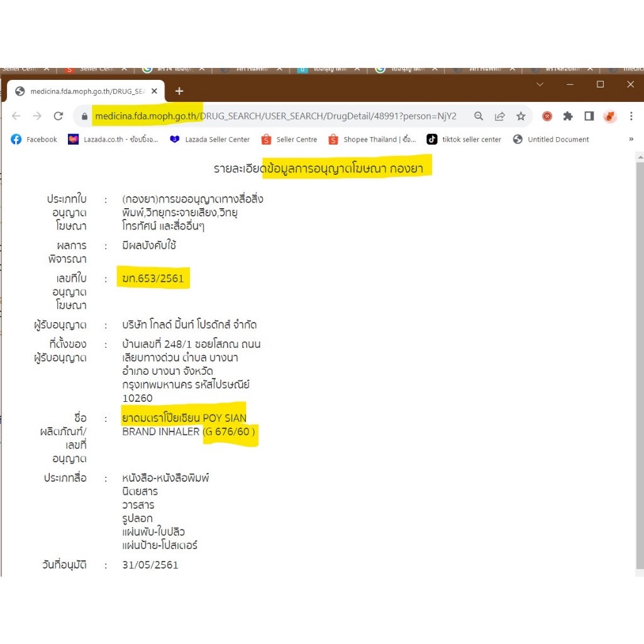This screenshot has height=644, width=644.
Task: Open the Shopee Thailand bookmark
Action: 372,139
